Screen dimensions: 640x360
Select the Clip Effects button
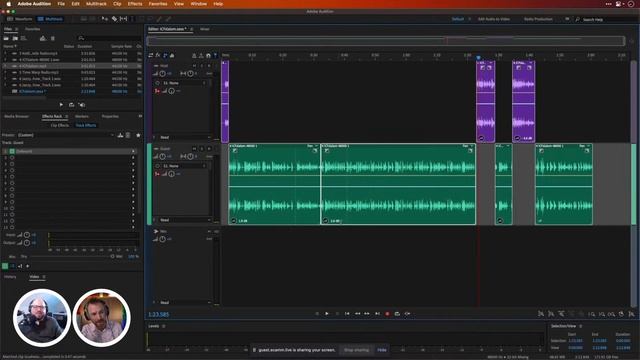click(60, 125)
